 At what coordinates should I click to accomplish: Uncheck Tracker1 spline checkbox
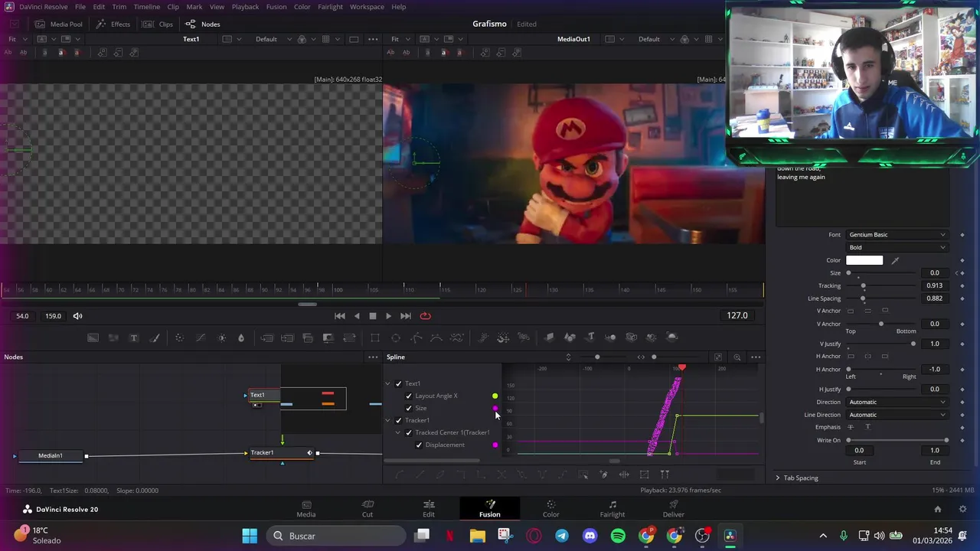[398, 421]
